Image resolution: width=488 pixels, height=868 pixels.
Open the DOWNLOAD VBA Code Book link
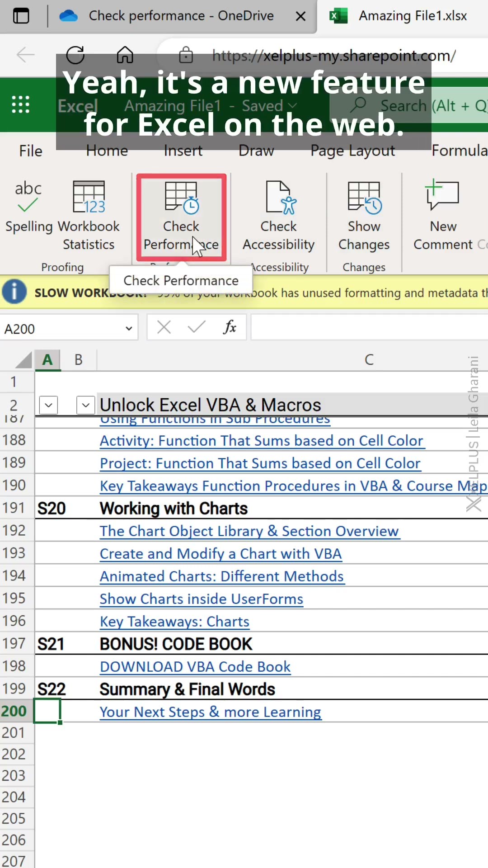195,667
